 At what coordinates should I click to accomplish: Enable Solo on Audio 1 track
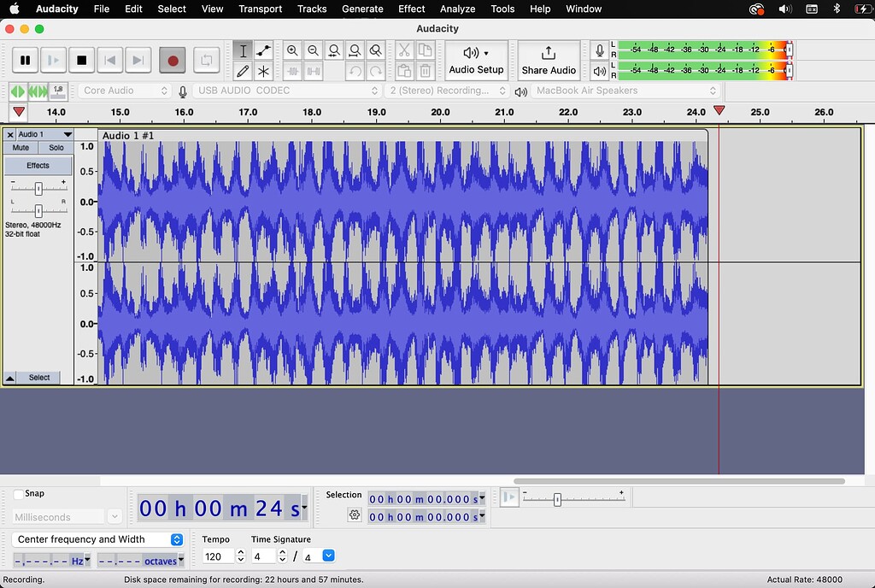coord(56,147)
